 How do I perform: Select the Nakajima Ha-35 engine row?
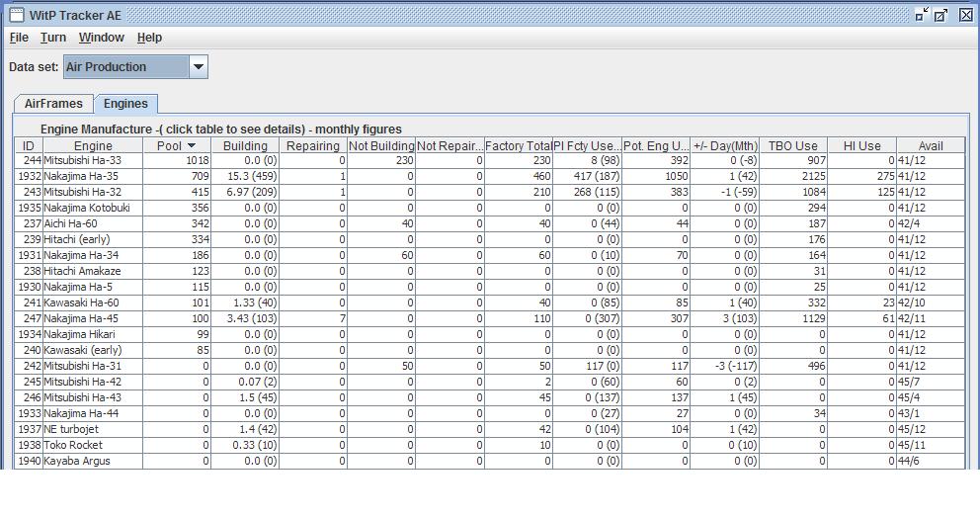pyautogui.click(x=490, y=176)
